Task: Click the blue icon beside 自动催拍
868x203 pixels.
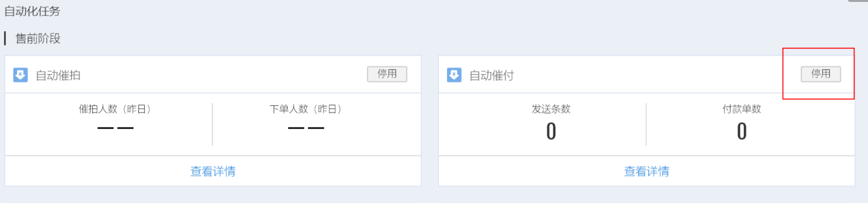Action: click(20, 75)
